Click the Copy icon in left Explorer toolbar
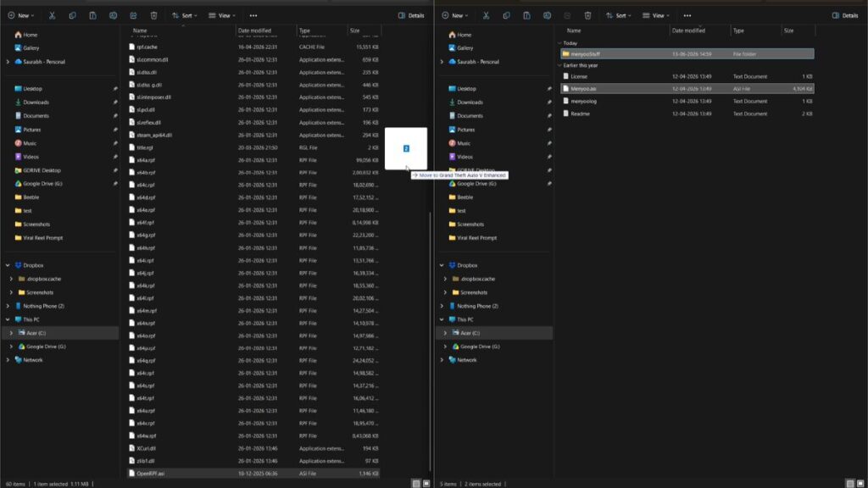The height and width of the screenshot is (488, 868). pyautogui.click(x=73, y=15)
